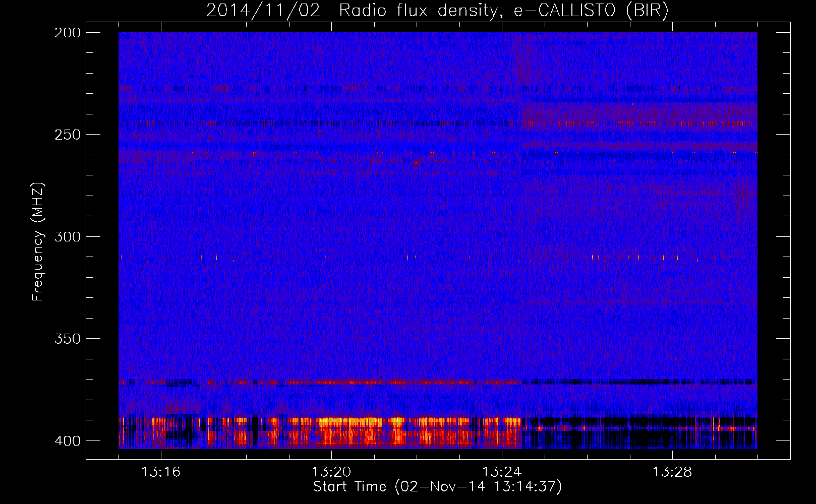Click the 13:20 time tick label
This screenshot has height=504, width=816.
pyautogui.click(x=331, y=472)
